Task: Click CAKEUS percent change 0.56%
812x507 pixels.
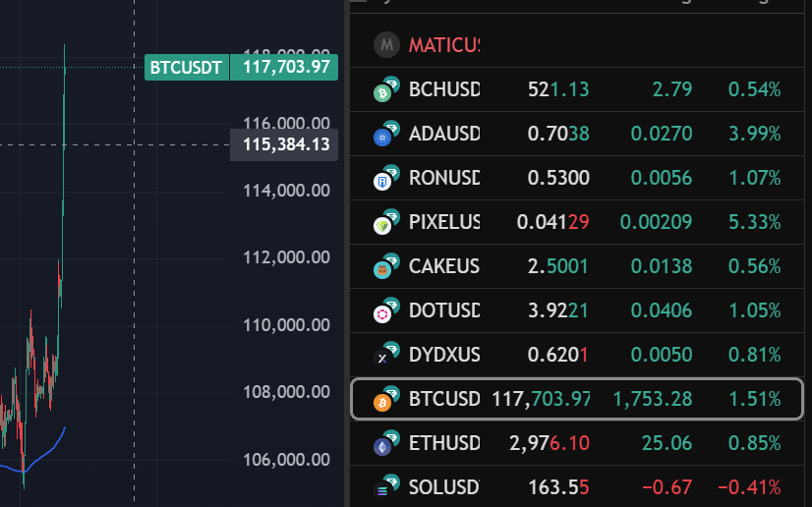Action: (x=755, y=266)
